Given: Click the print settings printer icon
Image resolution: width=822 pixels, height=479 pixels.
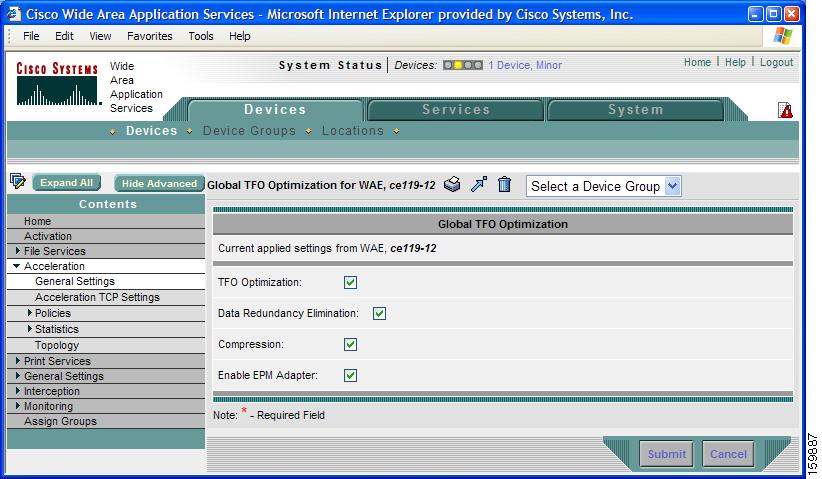Looking at the screenshot, I should click(x=452, y=184).
